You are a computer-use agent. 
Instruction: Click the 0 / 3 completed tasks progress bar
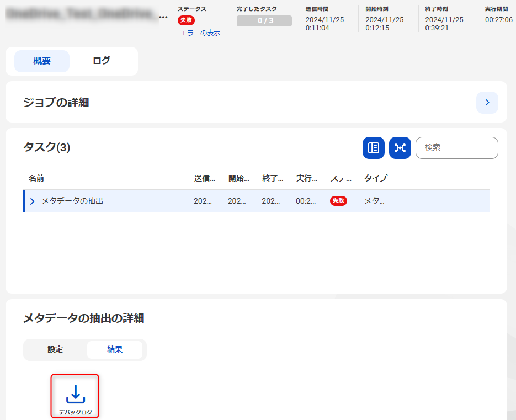pos(264,21)
